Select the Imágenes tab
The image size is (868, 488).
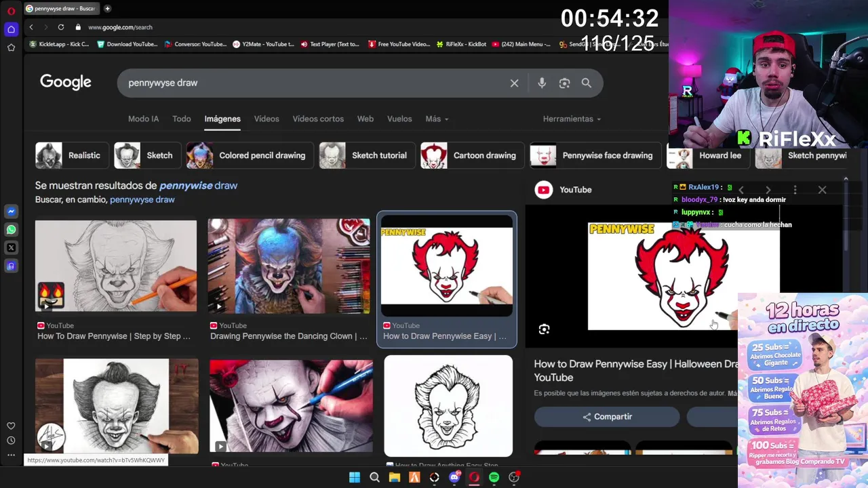point(222,119)
